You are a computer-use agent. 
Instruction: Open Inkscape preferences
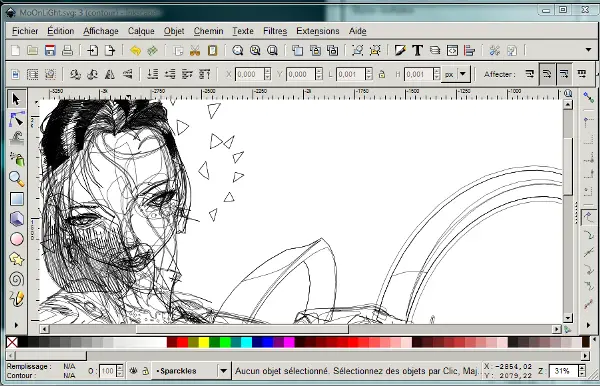point(495,50)
